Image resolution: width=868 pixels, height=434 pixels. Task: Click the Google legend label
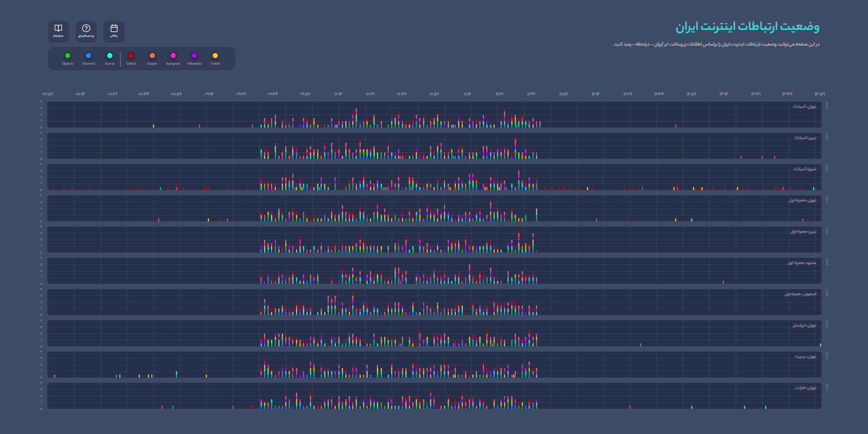click(x=152, y=64)
